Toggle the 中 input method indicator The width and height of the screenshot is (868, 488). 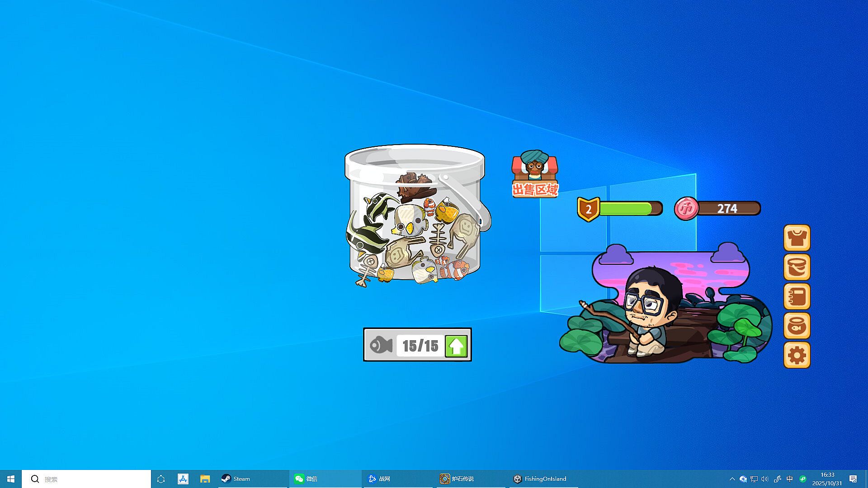click(x=790, y=479)
